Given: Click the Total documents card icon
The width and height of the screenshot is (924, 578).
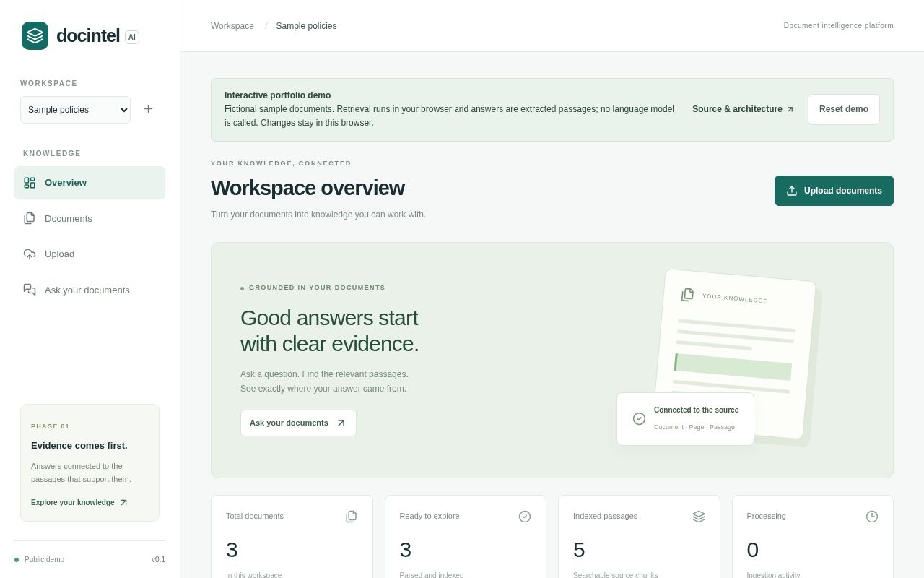Looking at the screenshot, I should coord(352,517).
